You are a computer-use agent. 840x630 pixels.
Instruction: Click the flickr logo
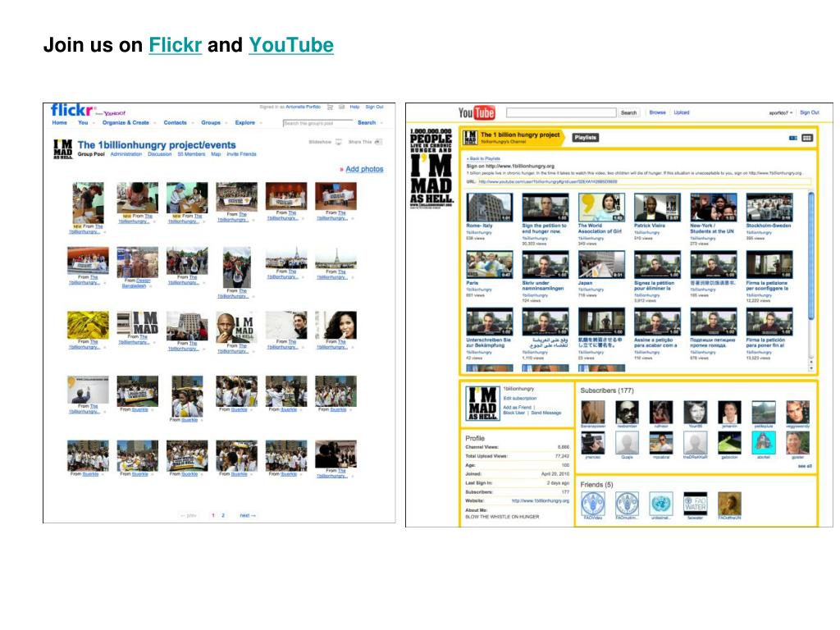[x=72, y=110]
